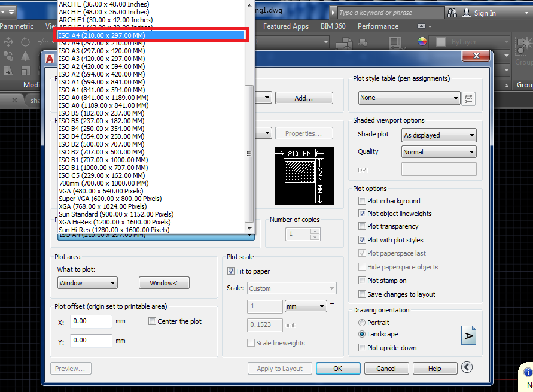Screen dimensions: 533x392
Task: Click the info balloon icon
Action: click(x=528, y=372)
